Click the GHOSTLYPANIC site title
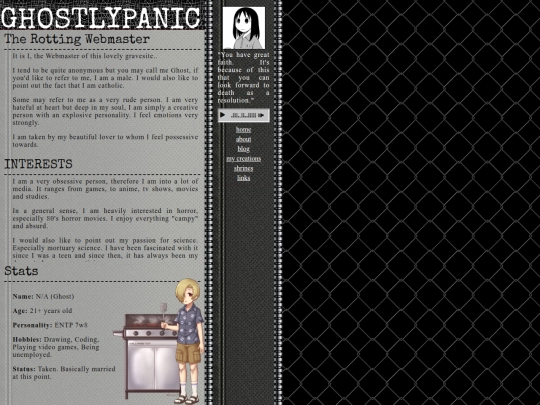The image size is (540, 405). point(101,17)
